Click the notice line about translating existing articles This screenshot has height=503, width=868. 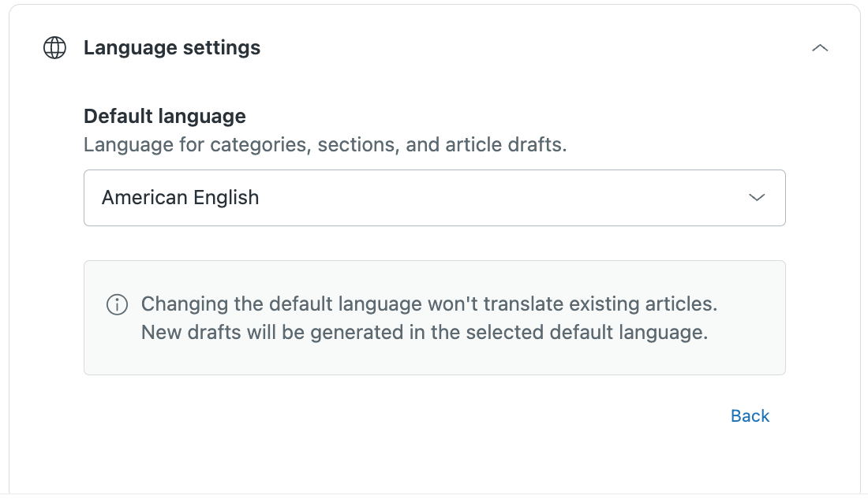point(428,304)
